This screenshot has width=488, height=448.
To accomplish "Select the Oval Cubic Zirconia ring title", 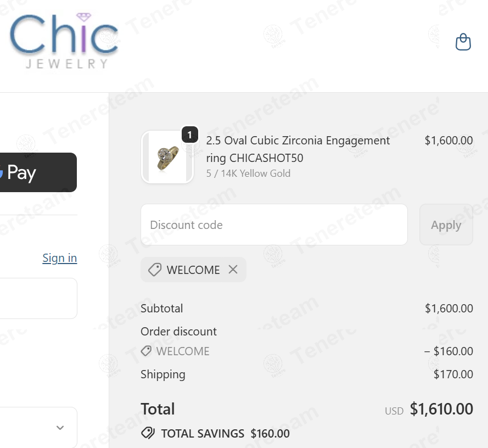I will click(x=298, y=149).
